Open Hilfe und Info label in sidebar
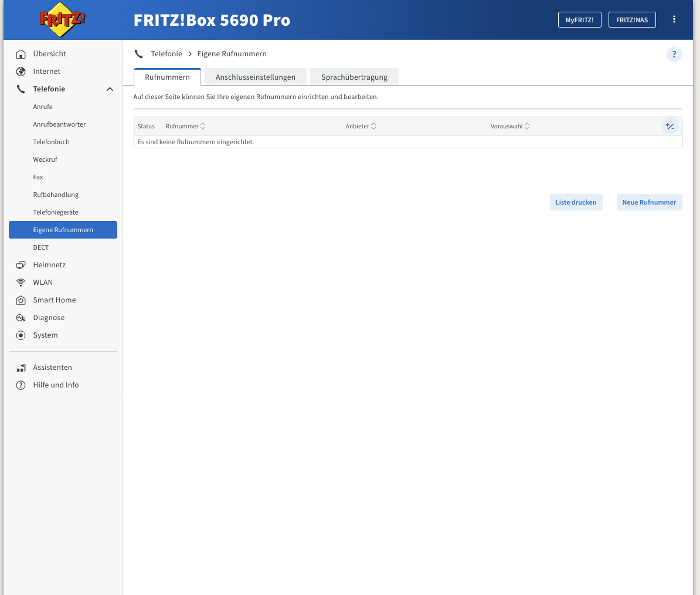Viewport: 700px width, 595px height. click(x=56, y=385)
